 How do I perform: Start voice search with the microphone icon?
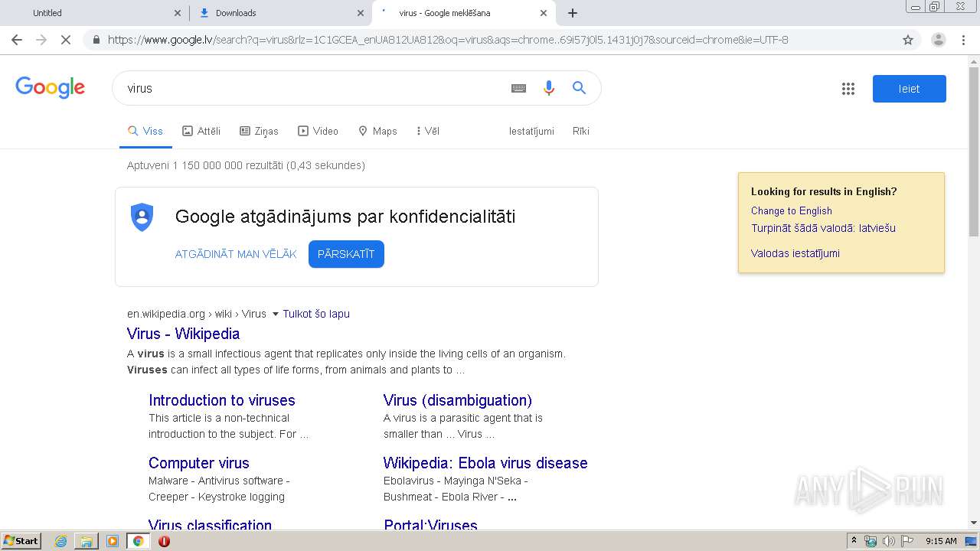pyautogui.click(x=548, y=88)
